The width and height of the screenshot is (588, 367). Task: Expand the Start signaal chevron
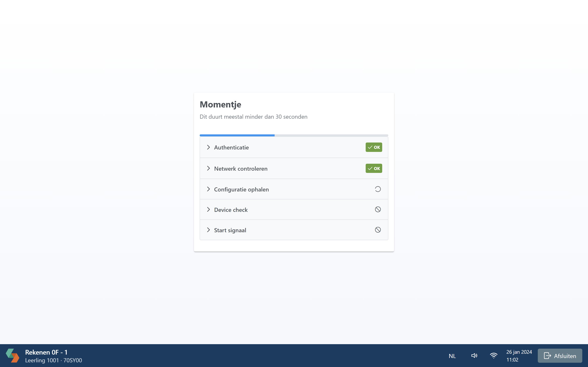point(208,230)
